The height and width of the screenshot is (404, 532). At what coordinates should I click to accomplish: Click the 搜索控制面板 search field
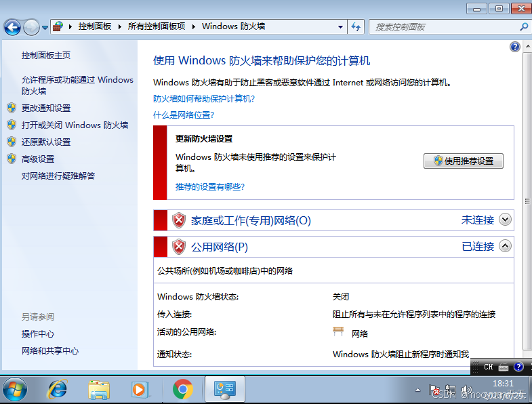point(445,27)
